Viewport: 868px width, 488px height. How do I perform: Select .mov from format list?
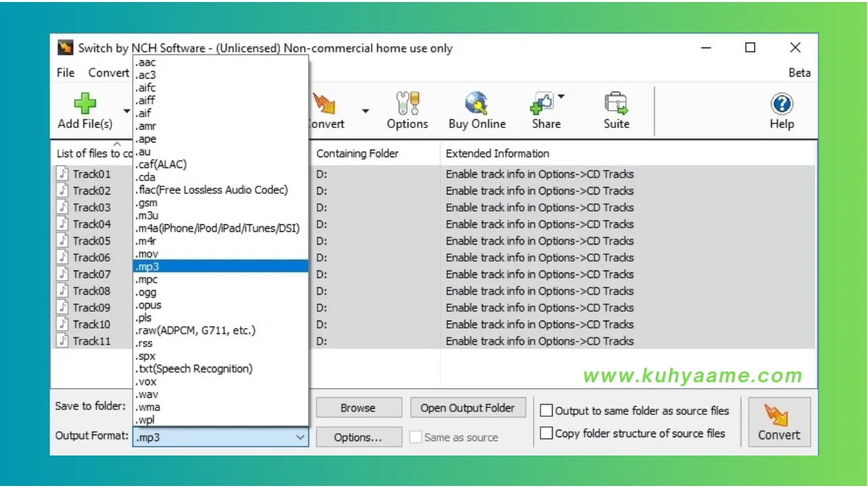coord(221,253)
